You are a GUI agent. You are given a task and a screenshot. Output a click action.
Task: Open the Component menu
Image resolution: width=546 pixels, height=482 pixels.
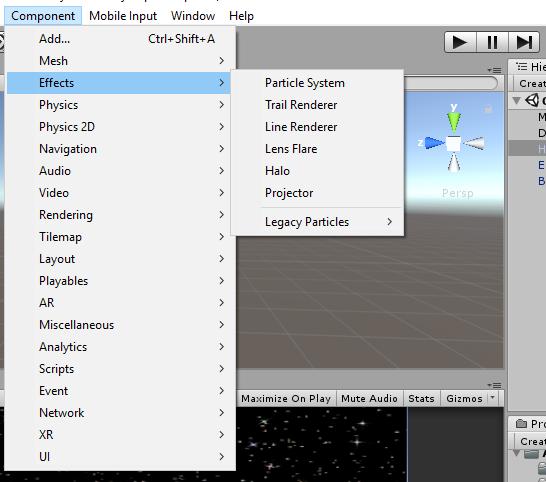tap(43, 16)
